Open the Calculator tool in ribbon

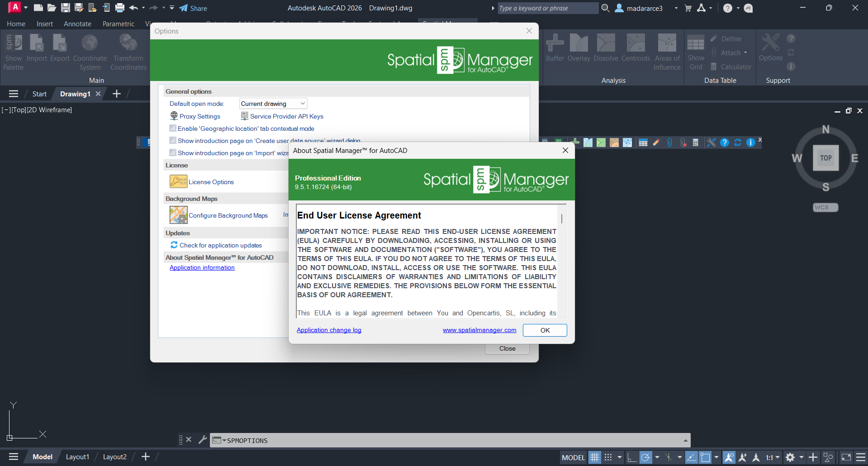(730, 67)
